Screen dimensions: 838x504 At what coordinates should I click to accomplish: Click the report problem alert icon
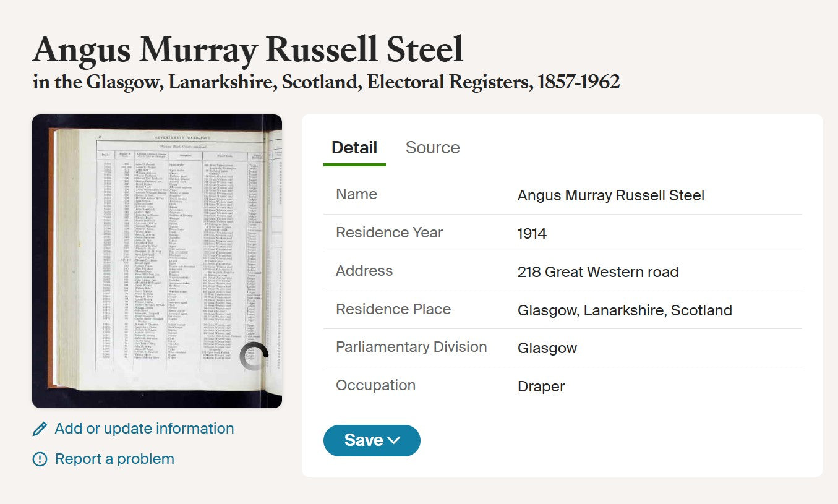click(40, 459)
